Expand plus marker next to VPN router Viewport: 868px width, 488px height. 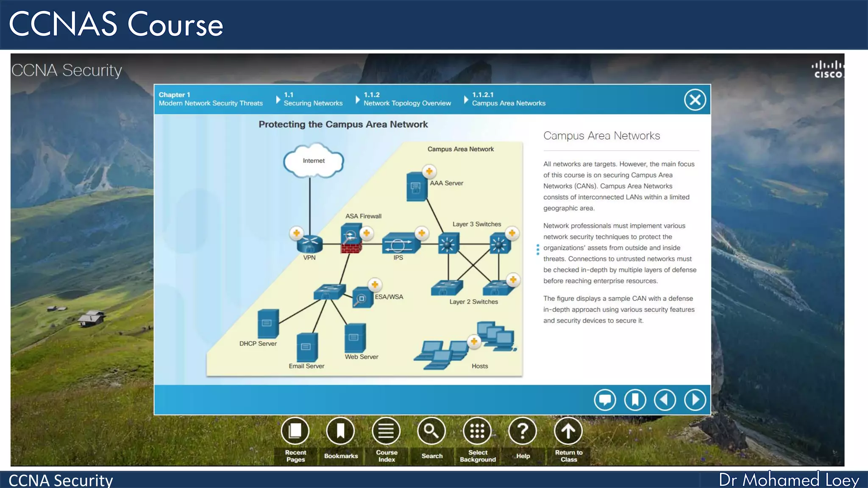pyautogui.click(x=297, y=233)
